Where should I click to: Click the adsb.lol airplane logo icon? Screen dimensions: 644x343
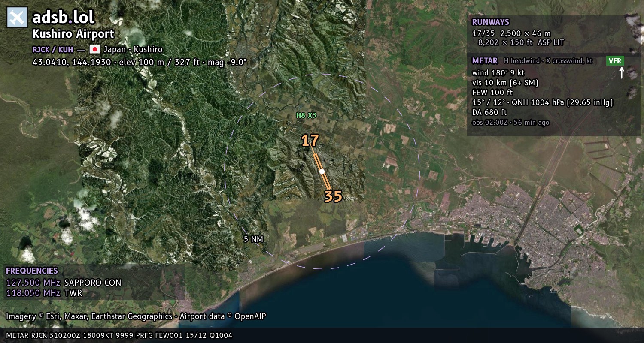(17, 18)
